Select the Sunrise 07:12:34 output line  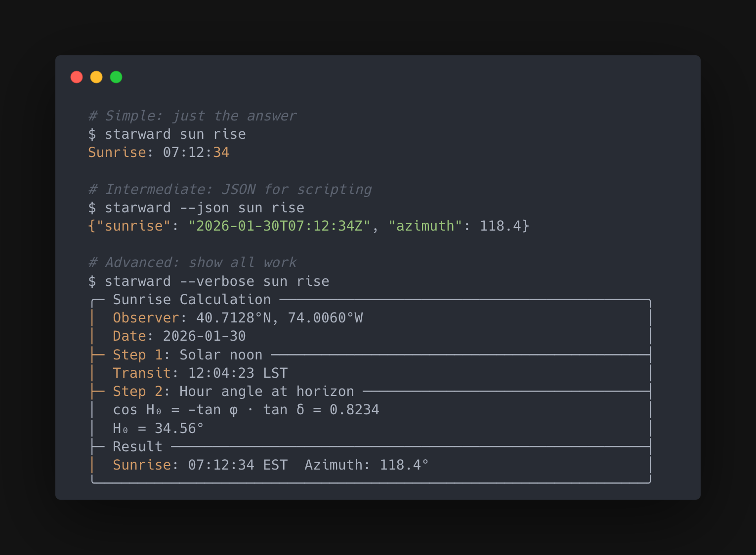[x=159, y=152]
